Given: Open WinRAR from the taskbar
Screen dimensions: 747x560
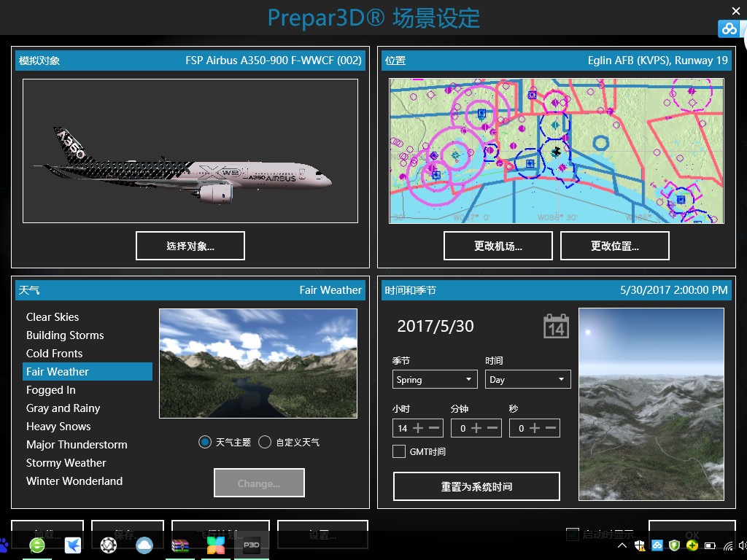Looking at the screenshot, I should pos(179,545).
